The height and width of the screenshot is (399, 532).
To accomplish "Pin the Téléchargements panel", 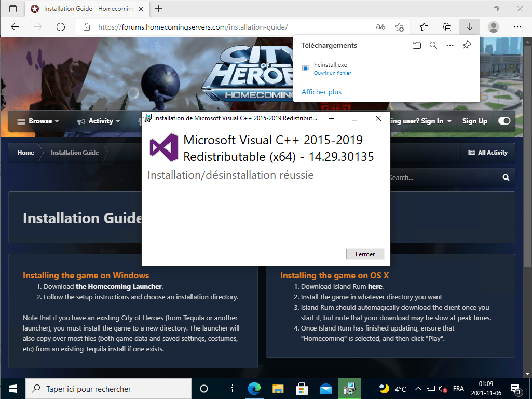I will click(467, 46).
